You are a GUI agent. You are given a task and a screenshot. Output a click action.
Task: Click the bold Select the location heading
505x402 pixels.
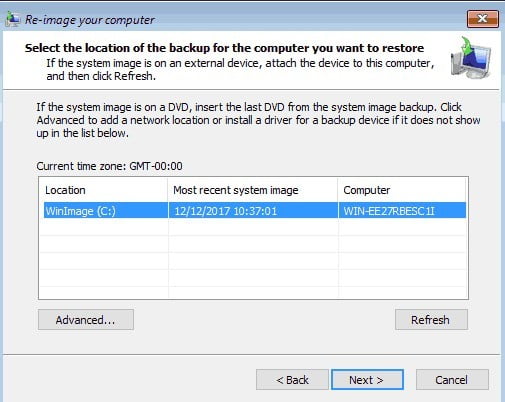tap(224, 48)
